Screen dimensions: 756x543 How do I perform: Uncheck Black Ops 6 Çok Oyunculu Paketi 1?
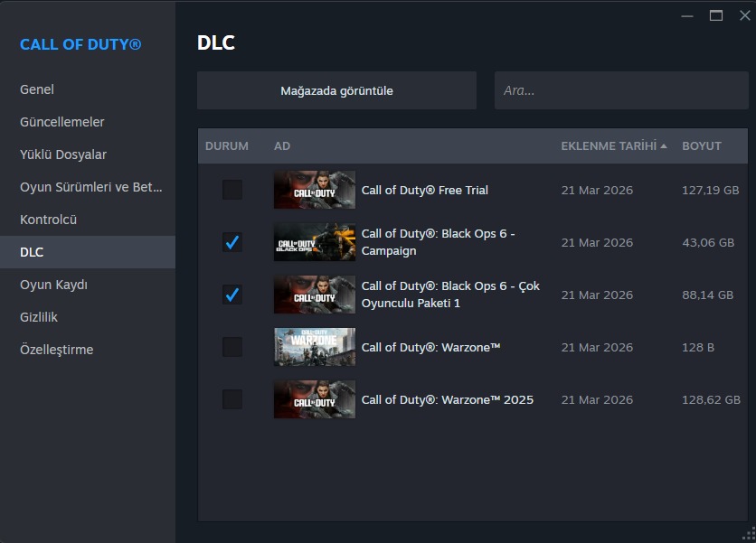pos(232,295)
